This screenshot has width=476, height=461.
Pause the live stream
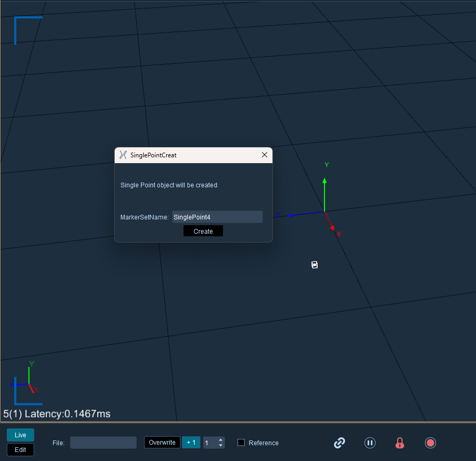click(370, 443)
